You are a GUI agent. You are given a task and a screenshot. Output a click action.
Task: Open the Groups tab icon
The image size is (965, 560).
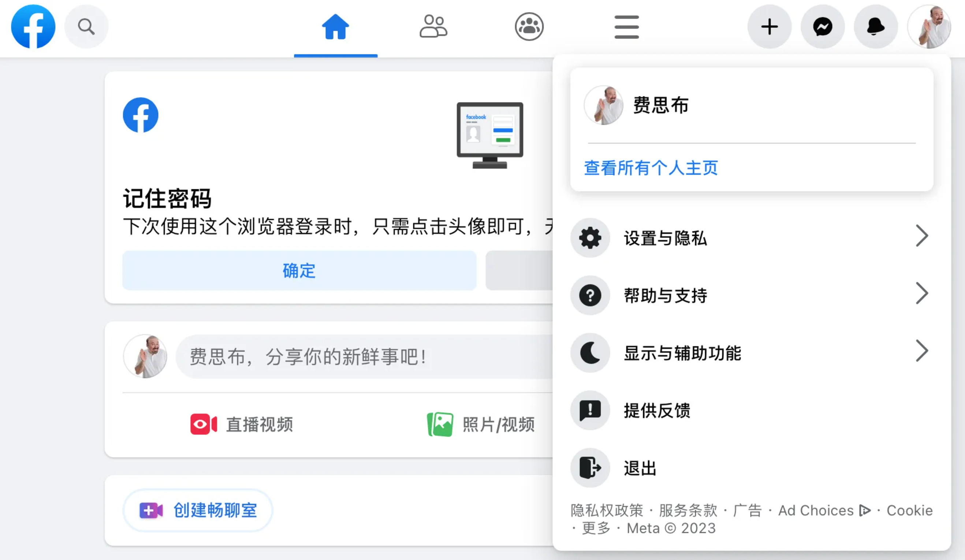[529, 27]
